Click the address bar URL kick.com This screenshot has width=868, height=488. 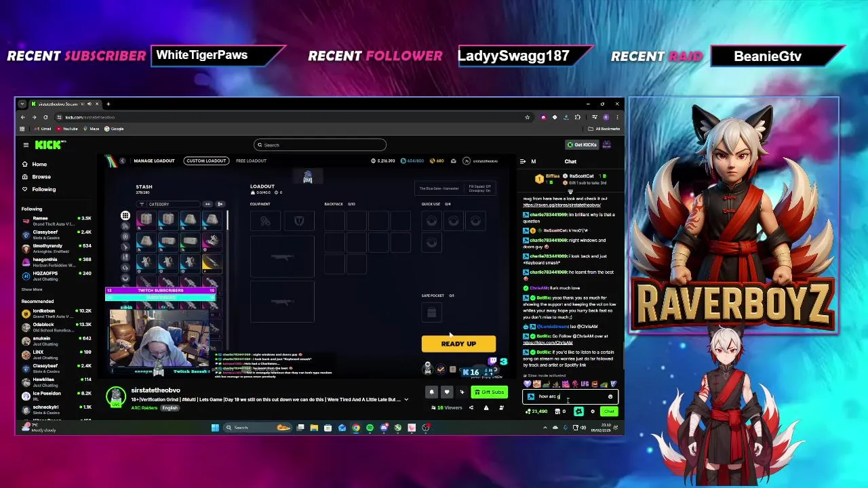[x=90, y=117]
